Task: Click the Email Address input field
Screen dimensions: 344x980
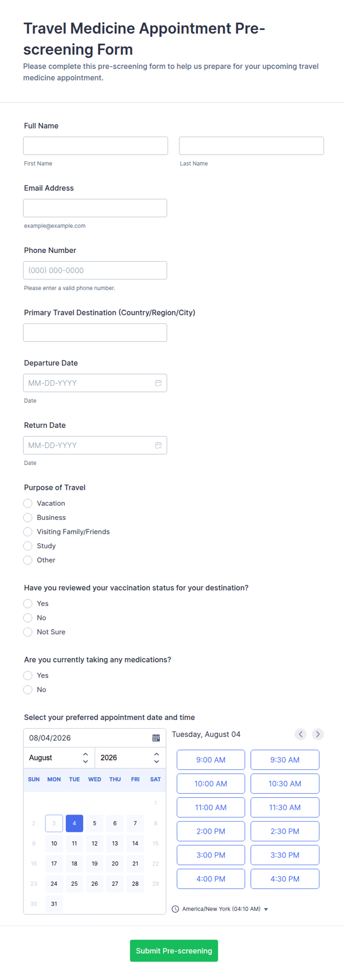Action: [x=95, y=208]
